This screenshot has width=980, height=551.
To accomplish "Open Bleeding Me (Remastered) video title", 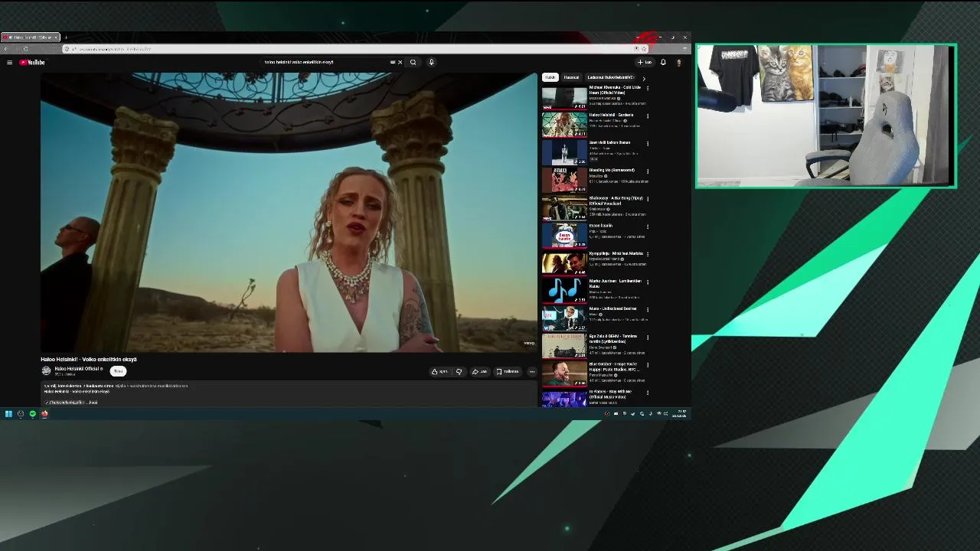I will (x=612, y=170).
